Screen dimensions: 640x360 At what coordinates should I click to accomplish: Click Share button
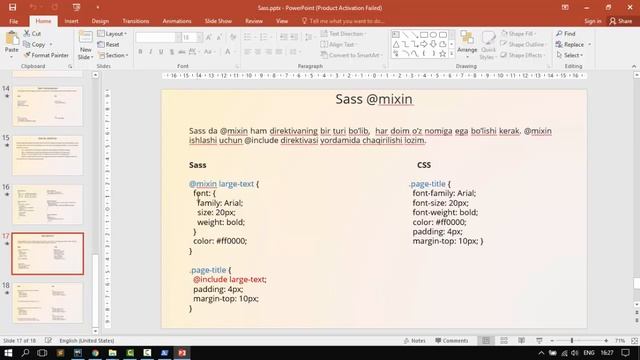pos(620,21)
